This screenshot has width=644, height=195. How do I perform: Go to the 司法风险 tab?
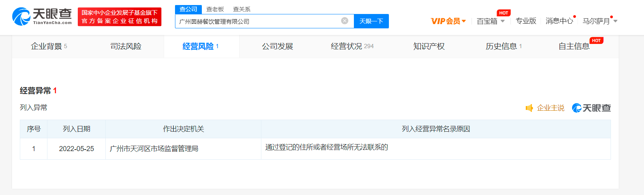point(126,46)
